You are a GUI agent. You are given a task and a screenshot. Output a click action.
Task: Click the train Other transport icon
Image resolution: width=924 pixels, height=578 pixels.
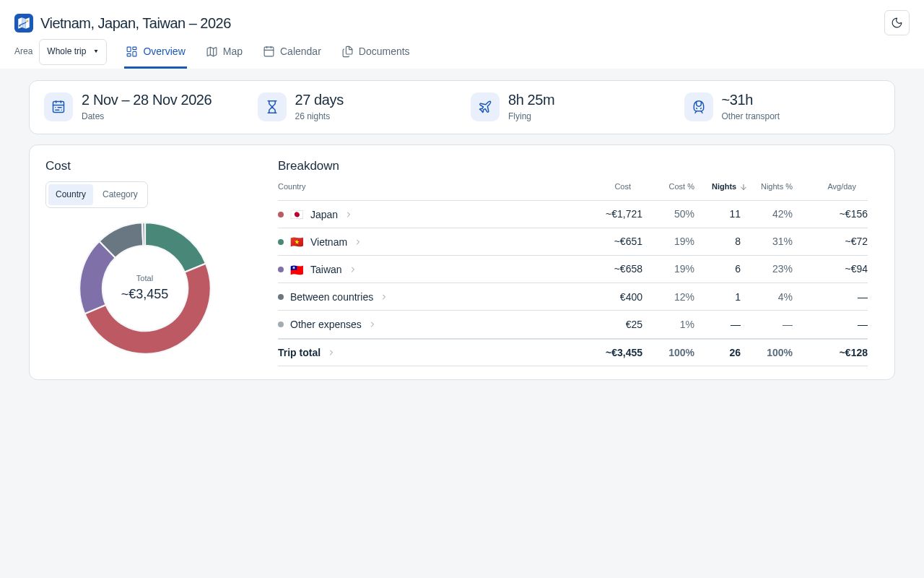click(699, 107)
